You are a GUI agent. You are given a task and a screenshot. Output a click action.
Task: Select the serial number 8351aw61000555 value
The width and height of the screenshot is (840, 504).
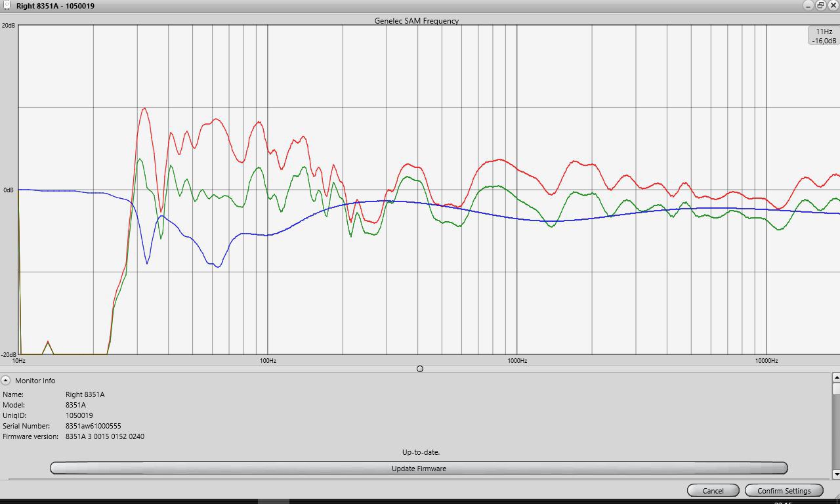pos(93,426)
